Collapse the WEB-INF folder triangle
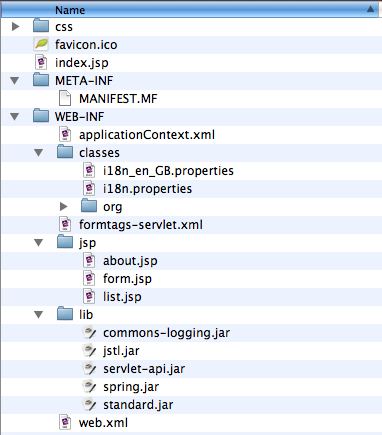Screen dimensions: 382x435 click(15, 116)
